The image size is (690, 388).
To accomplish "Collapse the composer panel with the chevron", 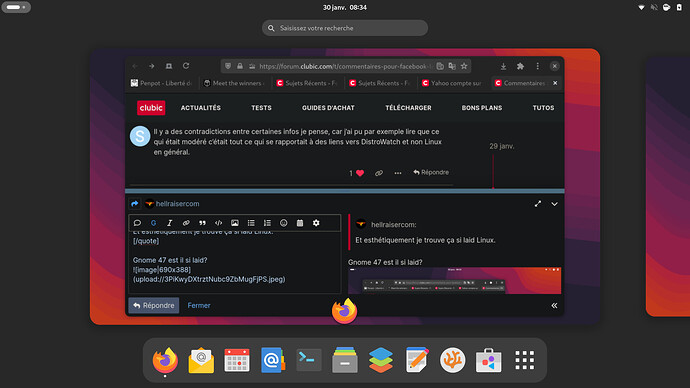I will click(554, 204).
